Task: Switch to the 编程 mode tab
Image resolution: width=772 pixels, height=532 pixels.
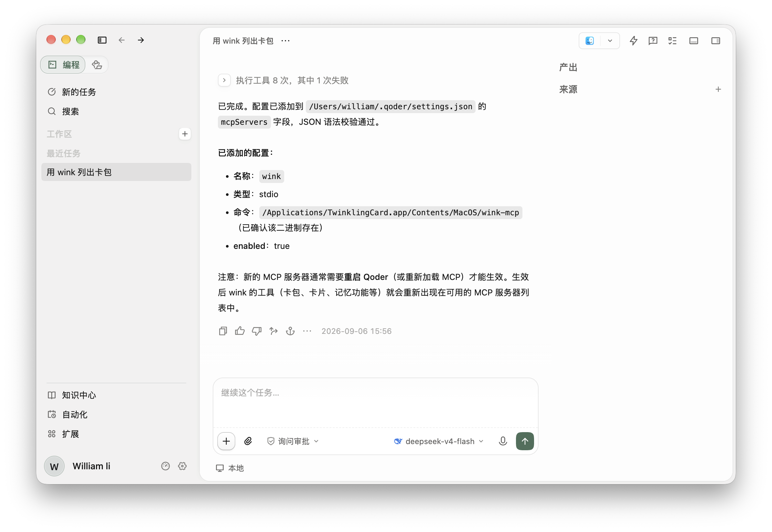Action: [63, 65]
